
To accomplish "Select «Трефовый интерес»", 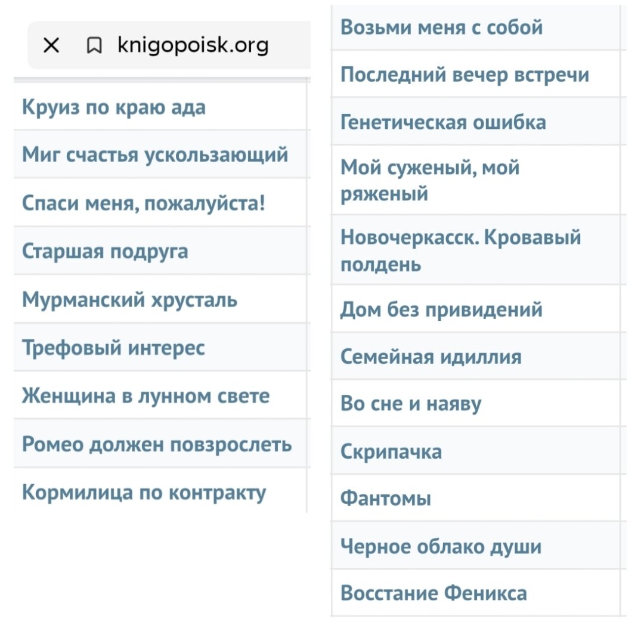I will (x=113, y=348).
